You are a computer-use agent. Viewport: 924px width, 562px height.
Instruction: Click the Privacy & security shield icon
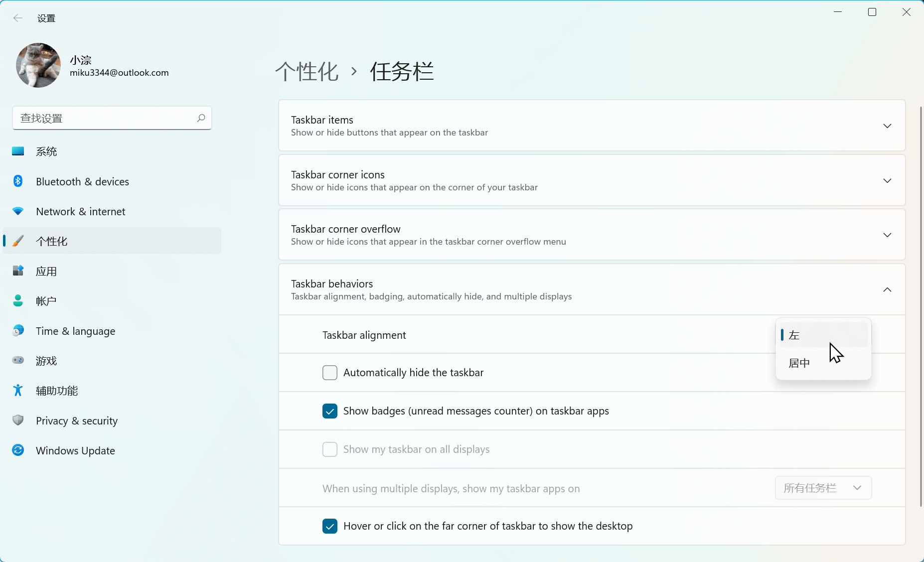[x=18, y=421]
